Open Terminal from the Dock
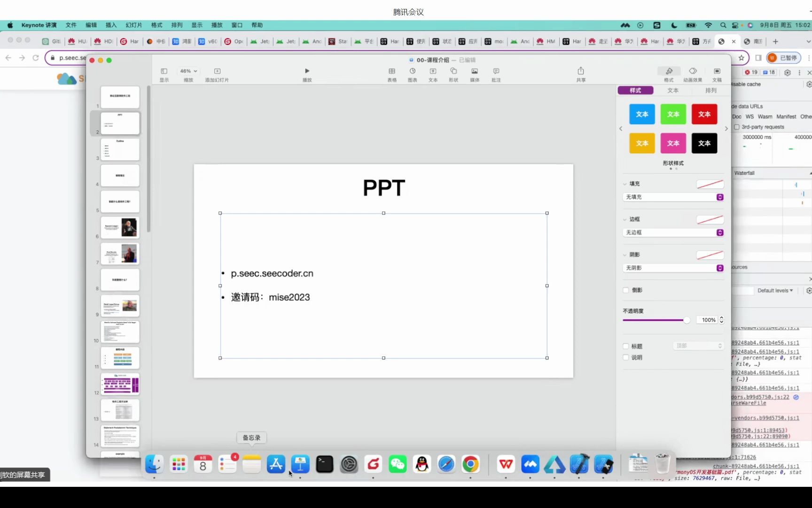The height and width of the screenshot is (508, 812). pyautogui.click(x=325, y=464)
